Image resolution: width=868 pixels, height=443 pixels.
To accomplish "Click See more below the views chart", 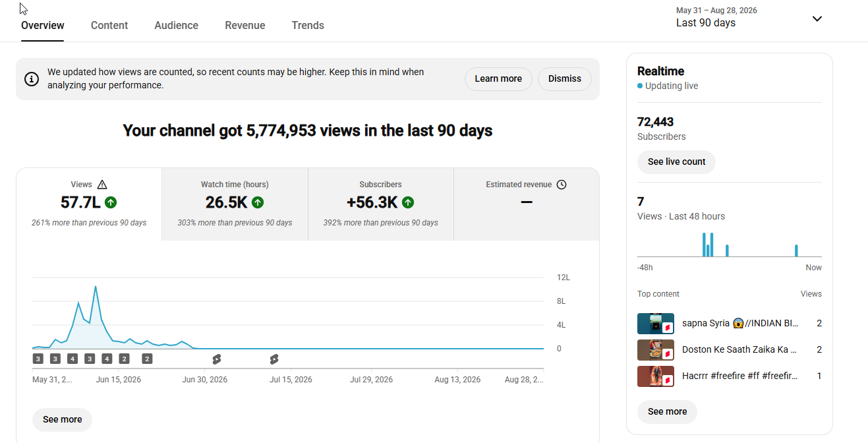I will (63, 420).
